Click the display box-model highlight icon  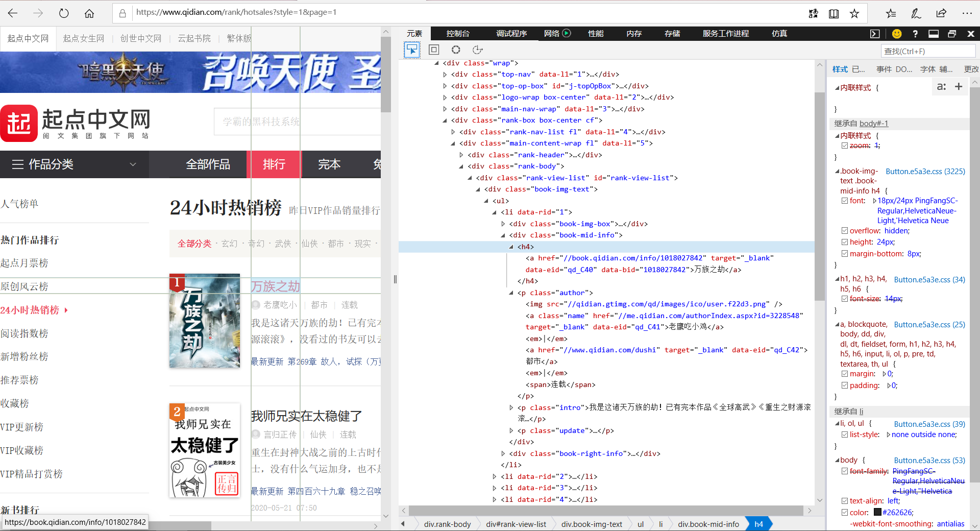point(434,50)
